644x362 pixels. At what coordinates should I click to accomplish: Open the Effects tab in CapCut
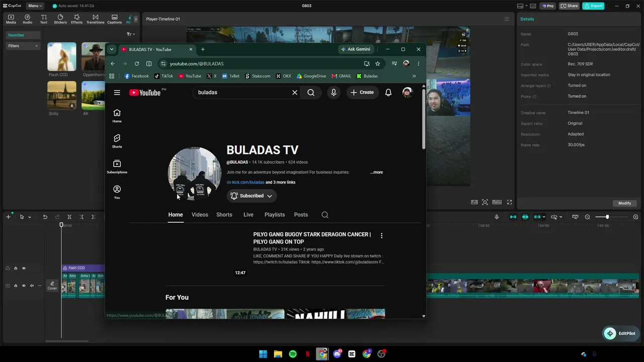click(x=77, y=19)
